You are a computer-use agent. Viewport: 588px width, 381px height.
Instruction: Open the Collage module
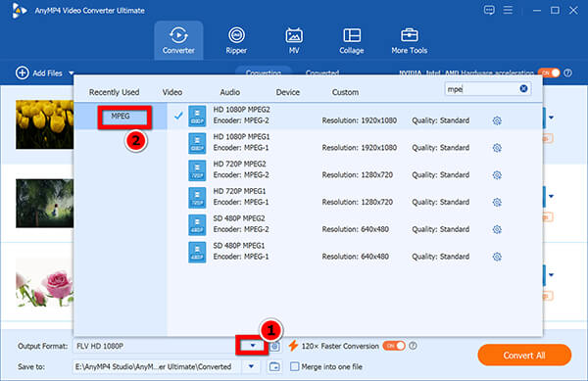pyautogui.click(x=352, y=40)
